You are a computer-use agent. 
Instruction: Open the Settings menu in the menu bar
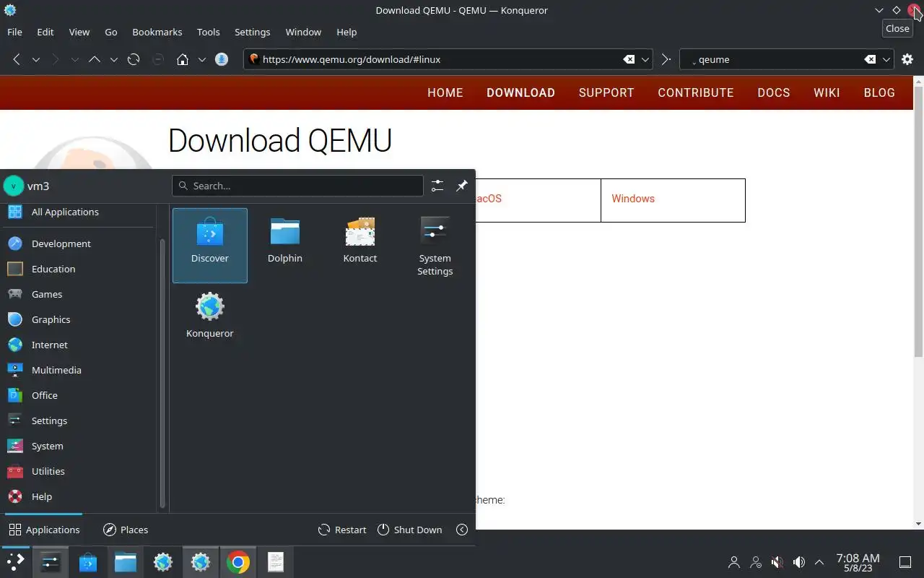pyautogui.click(x=253, y=32)
